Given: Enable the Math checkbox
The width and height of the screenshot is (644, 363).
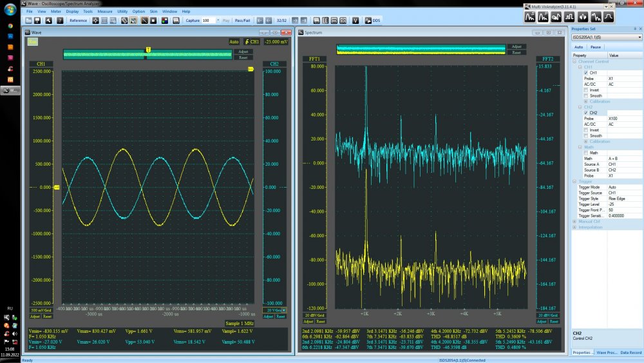Looking at the screenshot, I should [x=586, y=153].
